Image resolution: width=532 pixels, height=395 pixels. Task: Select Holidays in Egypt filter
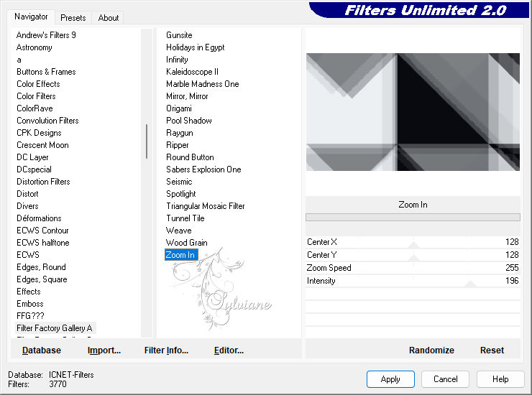(196, 47)
